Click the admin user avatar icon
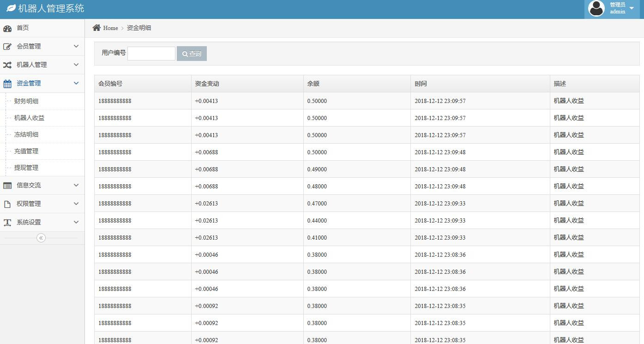 (596, 8)
